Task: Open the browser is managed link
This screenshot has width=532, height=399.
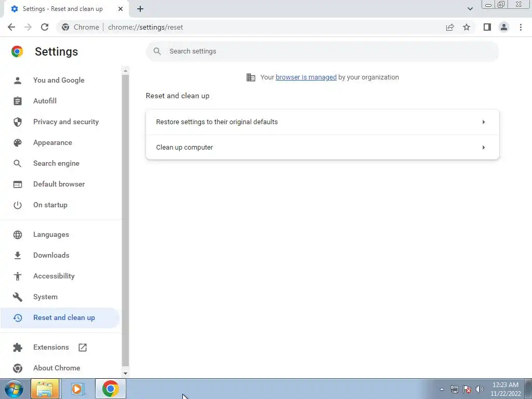Action: [306, 77]
